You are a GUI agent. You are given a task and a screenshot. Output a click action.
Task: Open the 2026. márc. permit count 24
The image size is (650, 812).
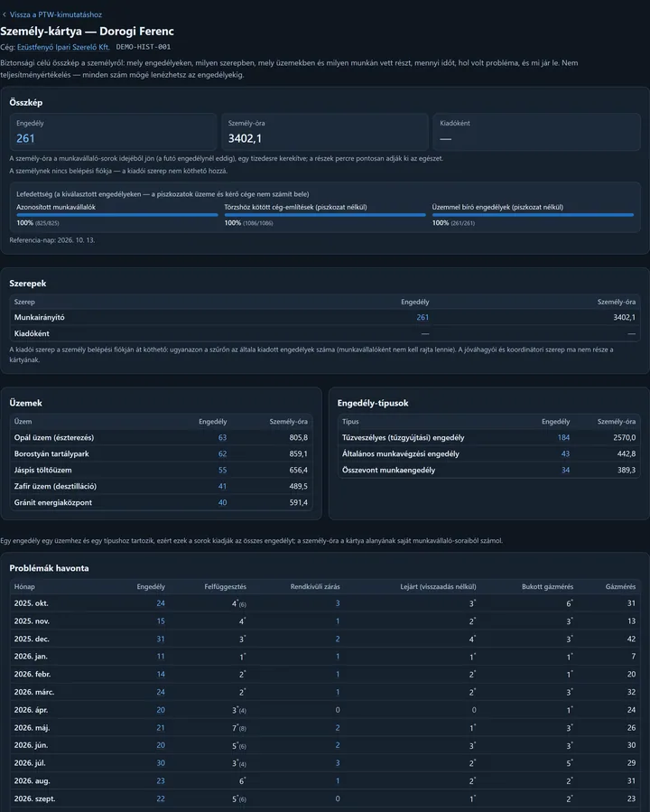pyautogui.click(x=161, y=692)
